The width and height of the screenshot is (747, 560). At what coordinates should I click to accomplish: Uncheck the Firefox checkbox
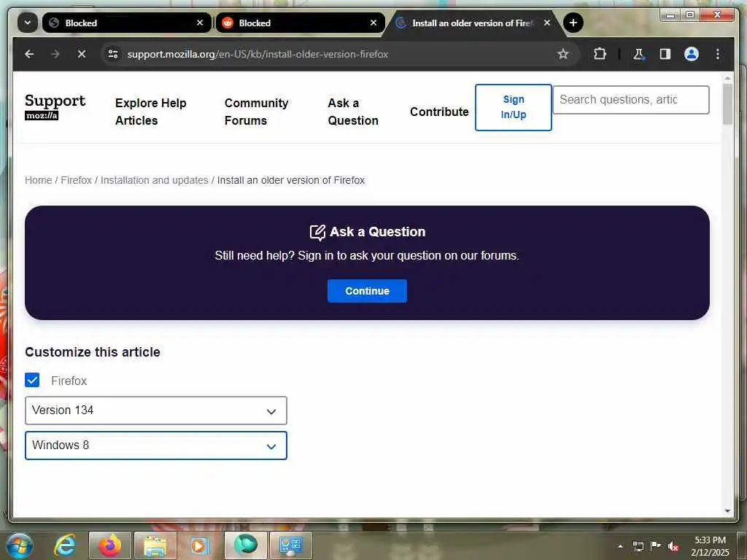(32, 380)
